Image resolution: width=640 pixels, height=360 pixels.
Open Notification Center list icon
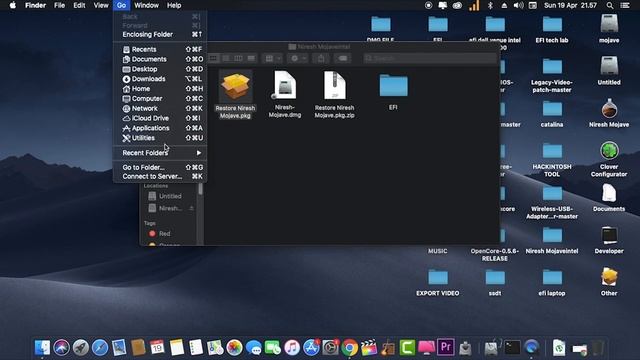point(625,5)
